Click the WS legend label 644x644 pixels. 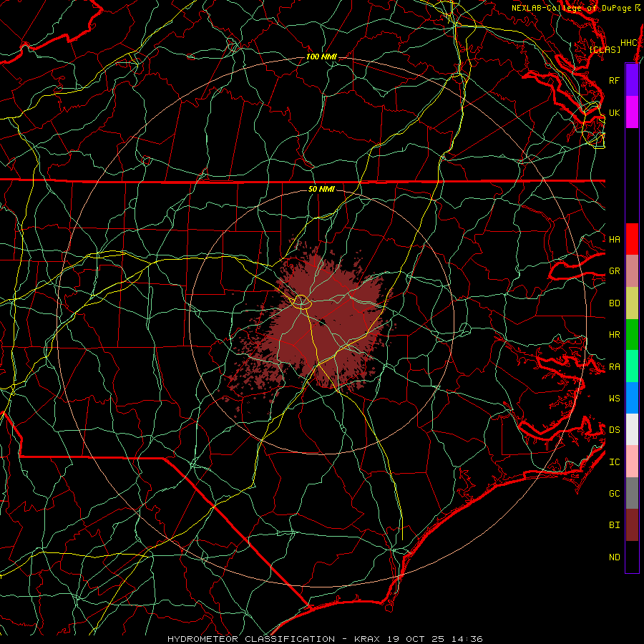[x=614, y=399]
